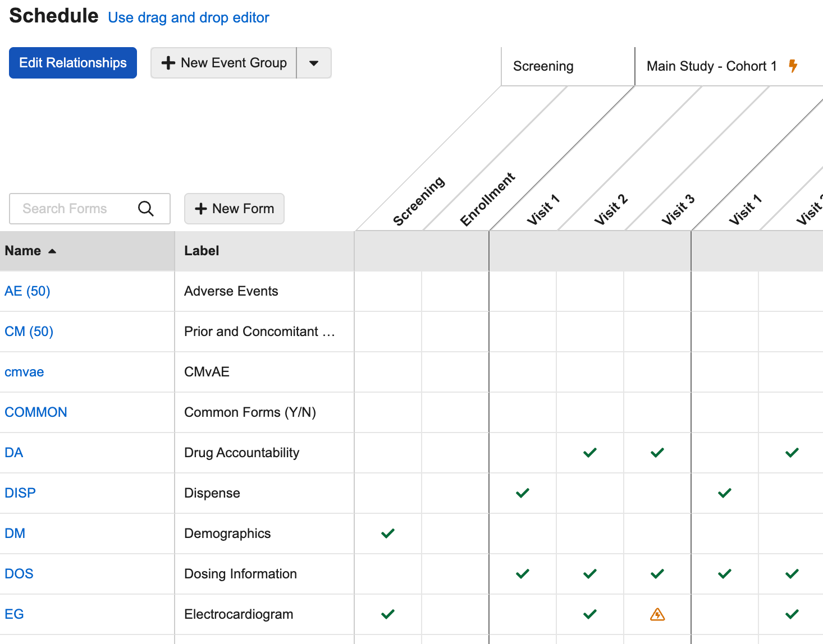
Task: Click the New Form button
Action: tap(234, 209)
